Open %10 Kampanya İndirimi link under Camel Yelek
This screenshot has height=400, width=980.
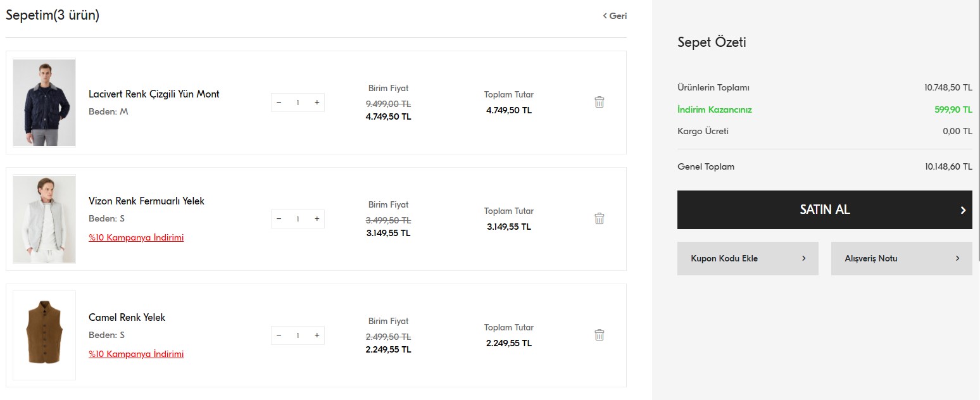click(136, 354)
